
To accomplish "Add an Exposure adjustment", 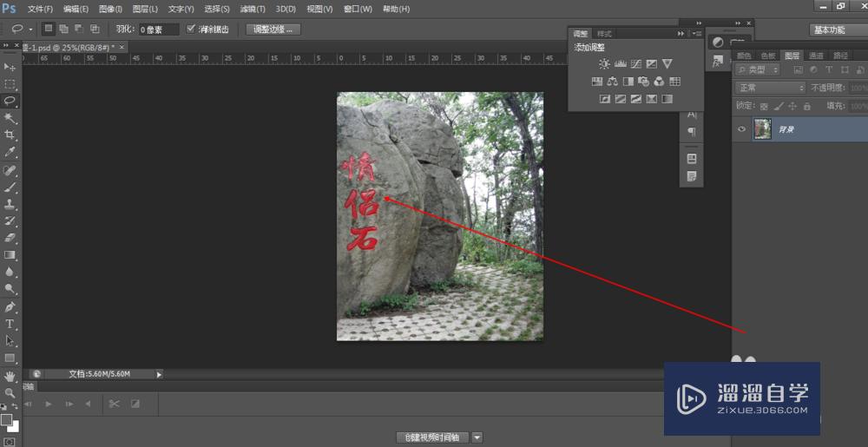I will 652,64.
